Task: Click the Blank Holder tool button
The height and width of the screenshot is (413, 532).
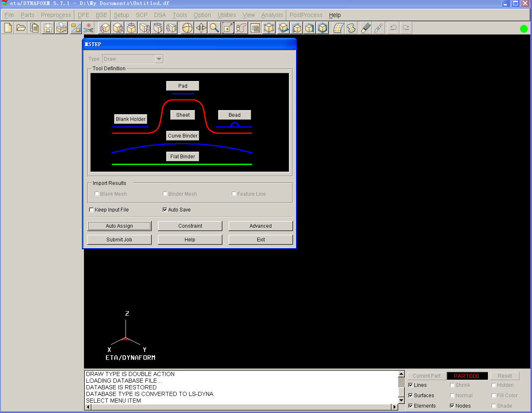Action: [131, 119]
